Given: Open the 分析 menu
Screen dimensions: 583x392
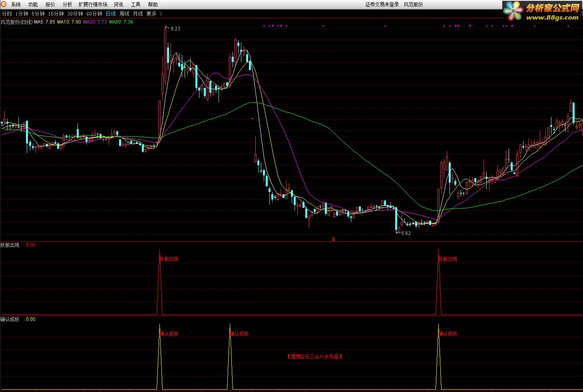Looking at the screenshot, I should pyautogui.click(x=68, y=4).
